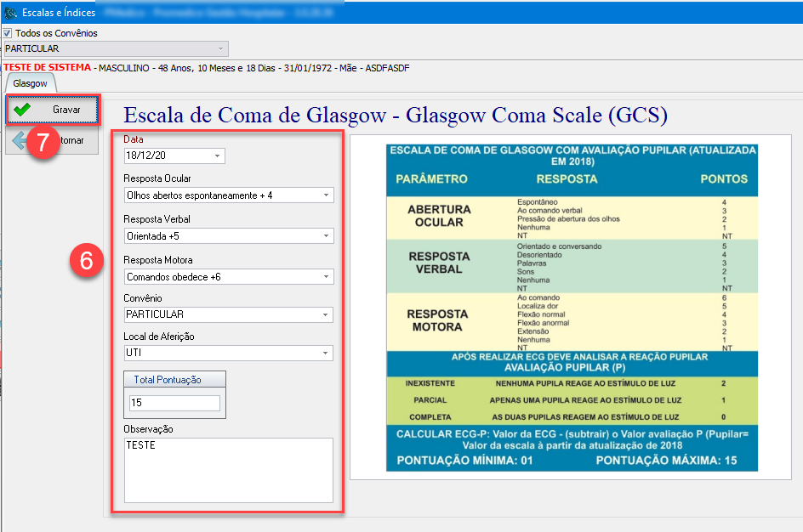Click the blue back arrow Retornar icon
Viewport: 803px width, 532px height.
click(x=19, y=140)
